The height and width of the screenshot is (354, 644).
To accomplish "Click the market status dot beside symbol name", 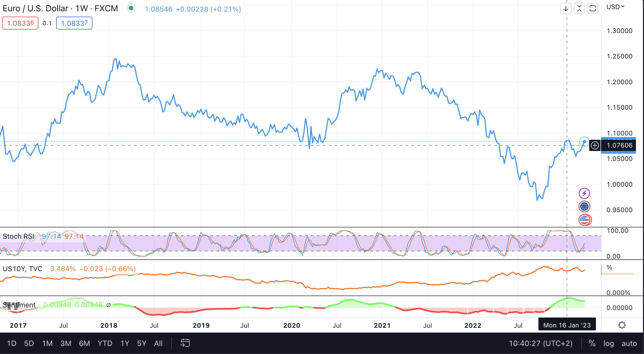I will 131,8.
